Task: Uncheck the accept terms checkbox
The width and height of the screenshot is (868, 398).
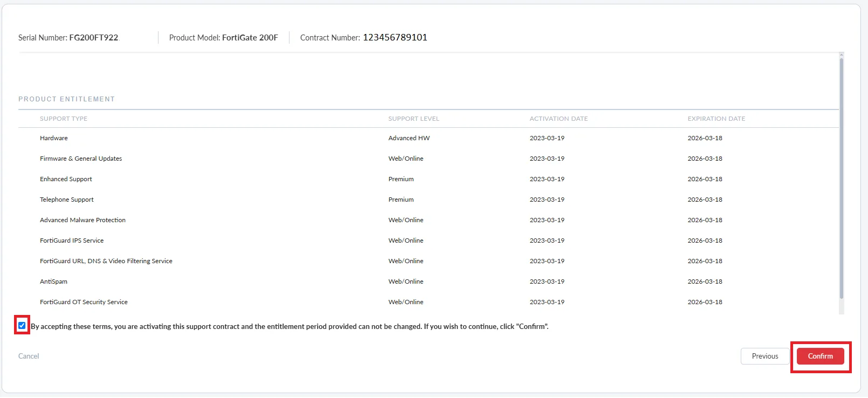Action: [x=22, y=325]
